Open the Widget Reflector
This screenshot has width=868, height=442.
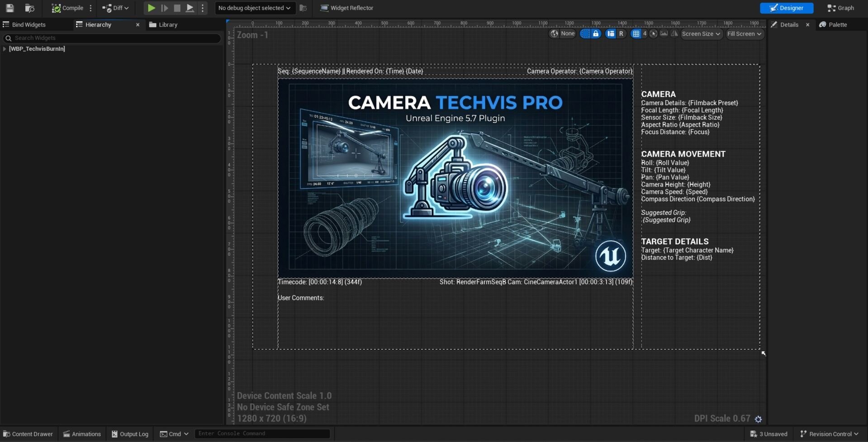click(346, 8)
